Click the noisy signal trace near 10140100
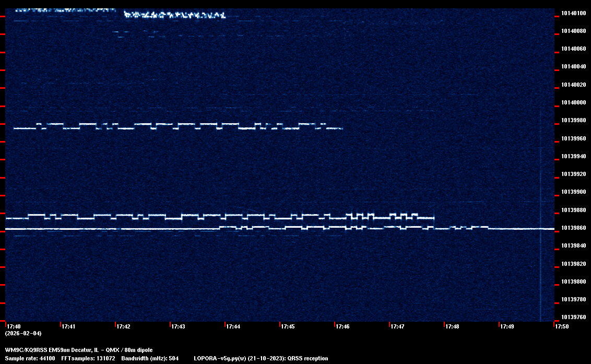Image resolution: width=591 pixels, height=364 pixels. coord(175,15)
